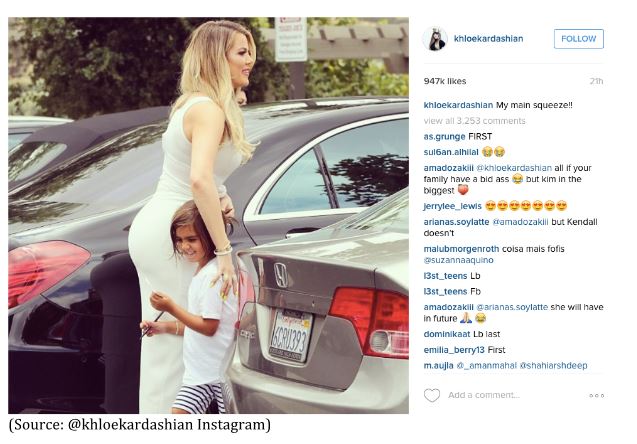This screenshot has width=637, height=444.
Task: Click the heart like icon
Action: coord(432,395)
